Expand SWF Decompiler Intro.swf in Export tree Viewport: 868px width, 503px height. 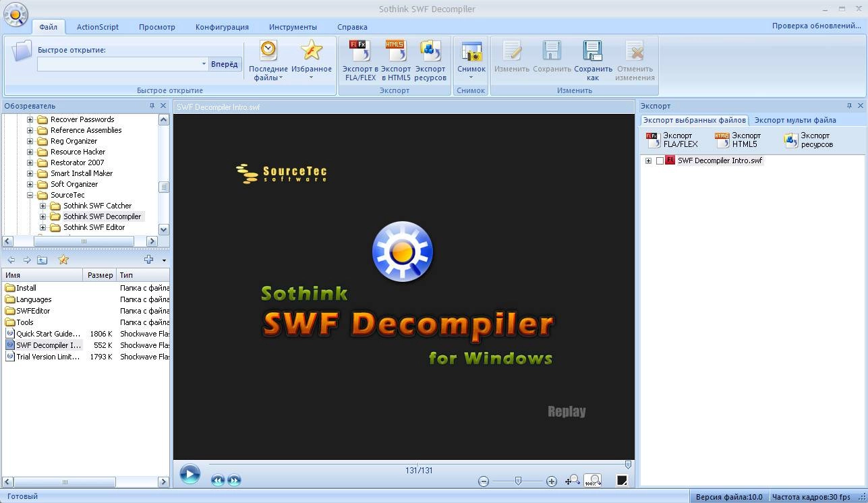coord(648,160)
